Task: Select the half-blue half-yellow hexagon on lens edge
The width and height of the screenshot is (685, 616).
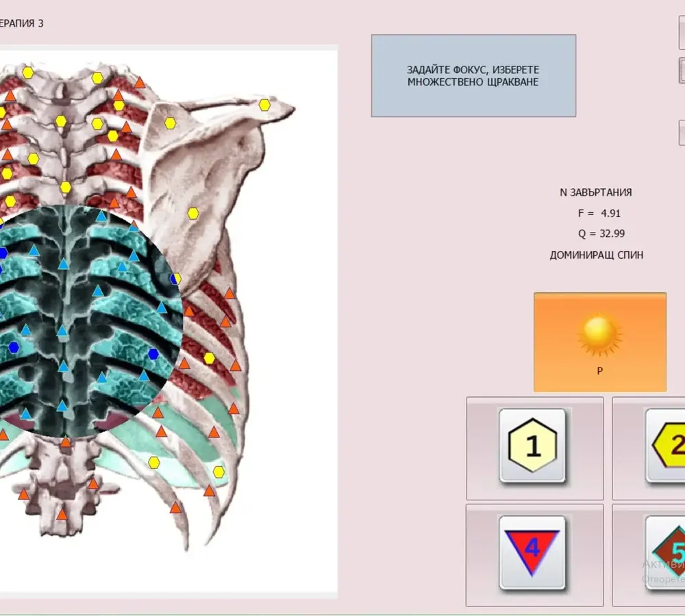Action: 175,279
